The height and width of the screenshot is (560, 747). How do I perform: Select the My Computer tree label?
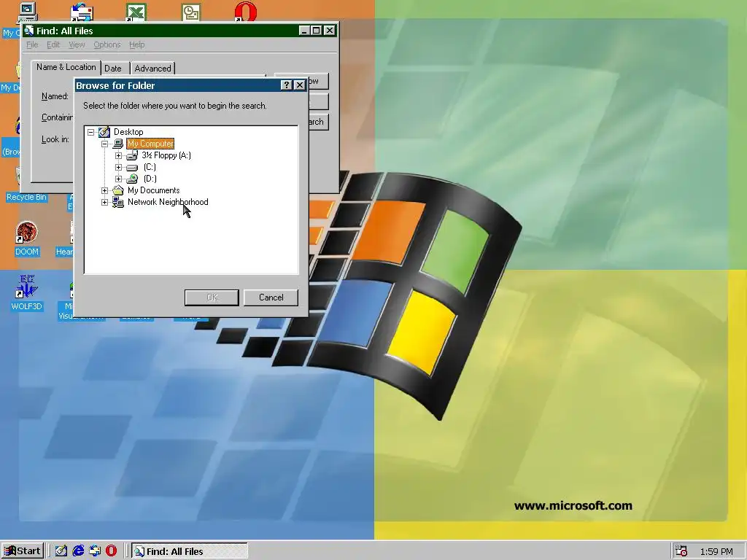(x=150, y=144)
